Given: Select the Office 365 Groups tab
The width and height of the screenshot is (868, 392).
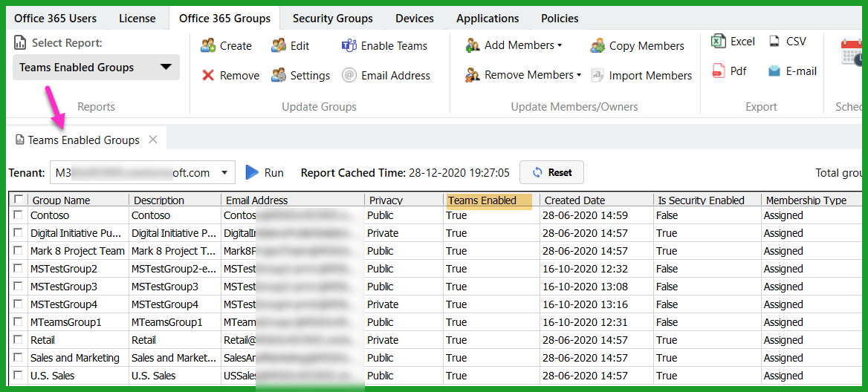Looking at the screenshot, I should [224, 19].
